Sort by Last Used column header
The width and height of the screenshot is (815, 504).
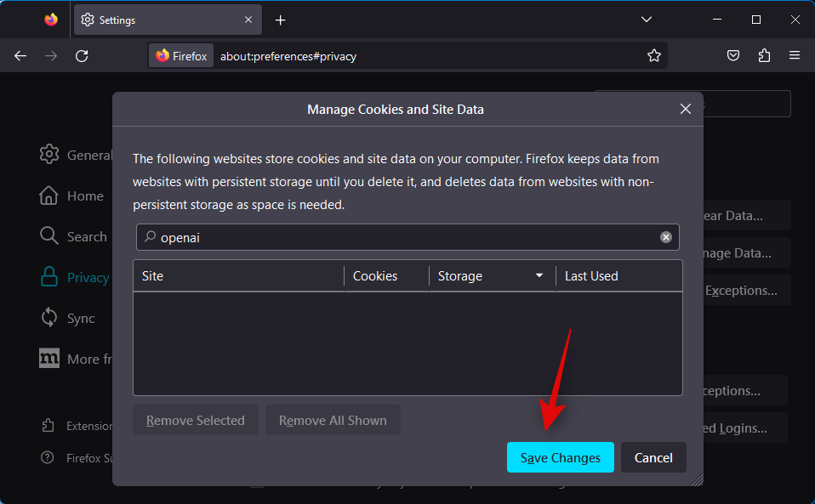point(618,276)
